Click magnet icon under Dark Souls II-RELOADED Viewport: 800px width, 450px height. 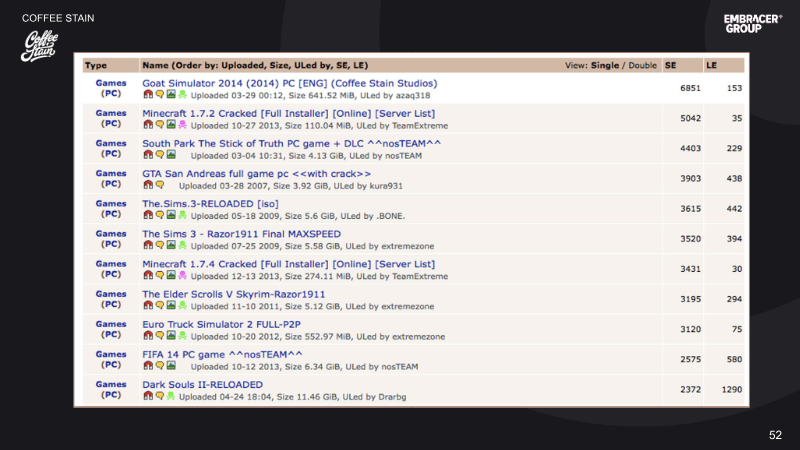tap(148, 395)
